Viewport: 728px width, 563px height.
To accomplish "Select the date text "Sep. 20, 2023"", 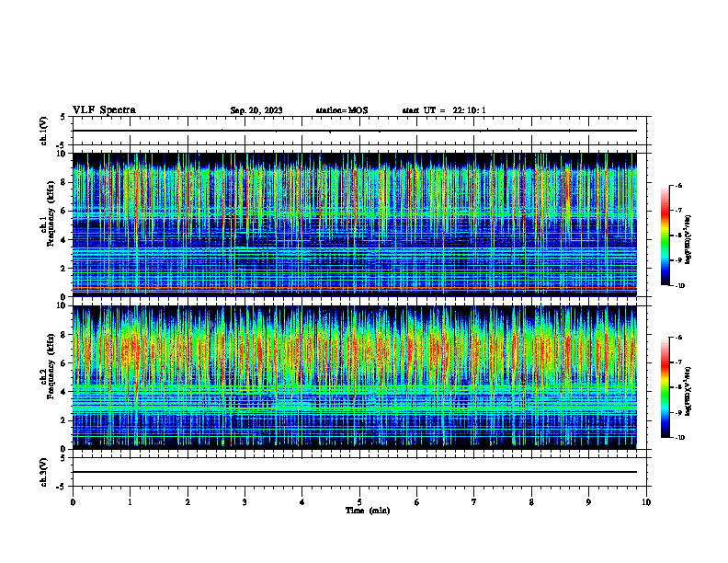I will [x=256, y=110].
